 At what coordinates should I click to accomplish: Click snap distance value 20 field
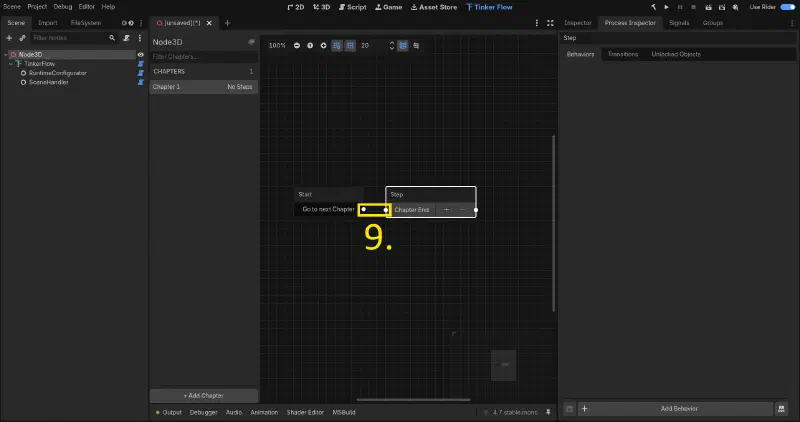373,45
